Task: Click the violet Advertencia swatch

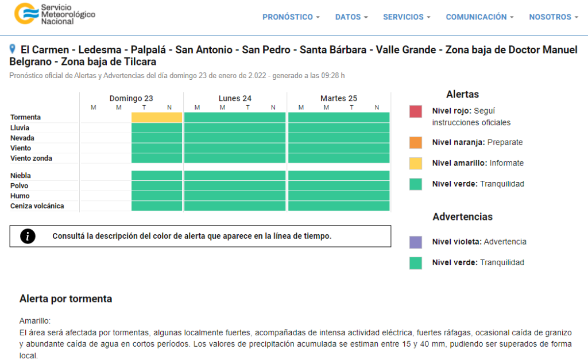Action: tap(416, 242)
